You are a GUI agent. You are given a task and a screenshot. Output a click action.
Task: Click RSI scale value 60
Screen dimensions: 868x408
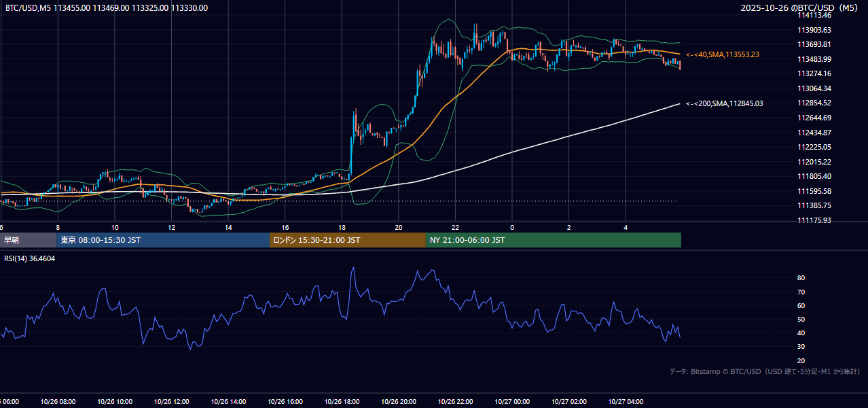tap(801, 305)
